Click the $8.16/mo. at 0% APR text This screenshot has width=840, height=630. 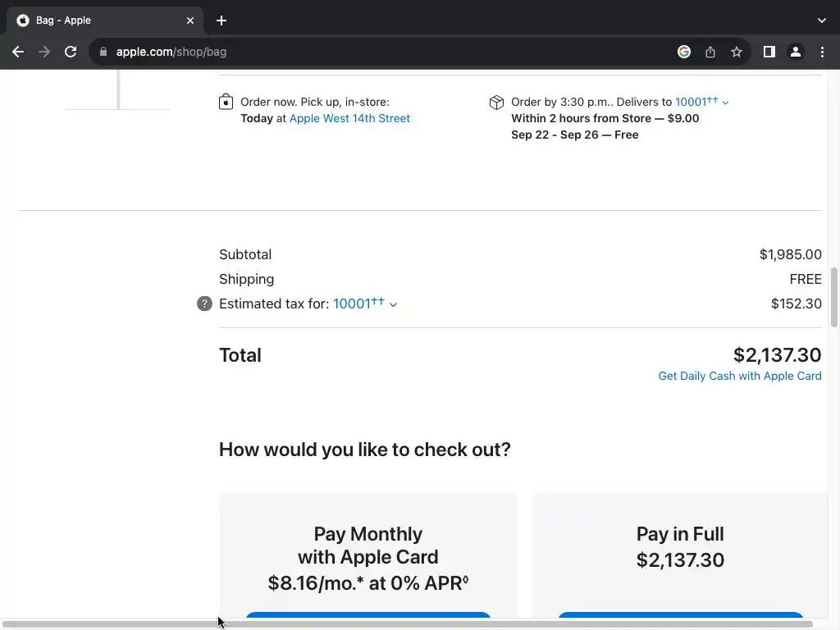368,583
